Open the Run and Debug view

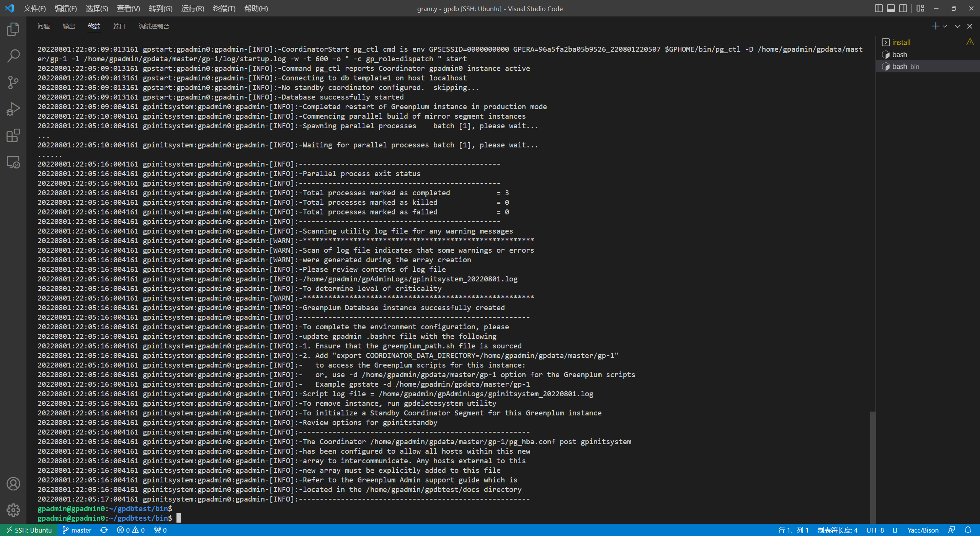click(x=13, y=109)
